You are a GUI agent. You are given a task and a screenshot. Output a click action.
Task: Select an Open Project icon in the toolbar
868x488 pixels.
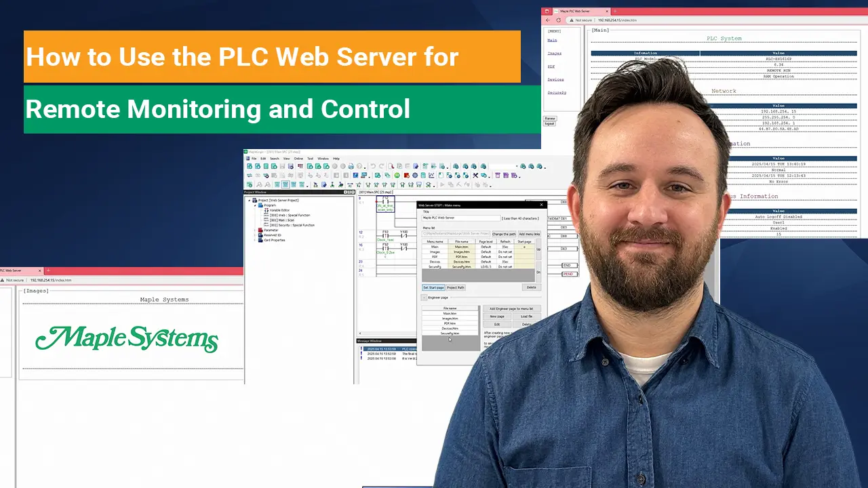point(257,166)
